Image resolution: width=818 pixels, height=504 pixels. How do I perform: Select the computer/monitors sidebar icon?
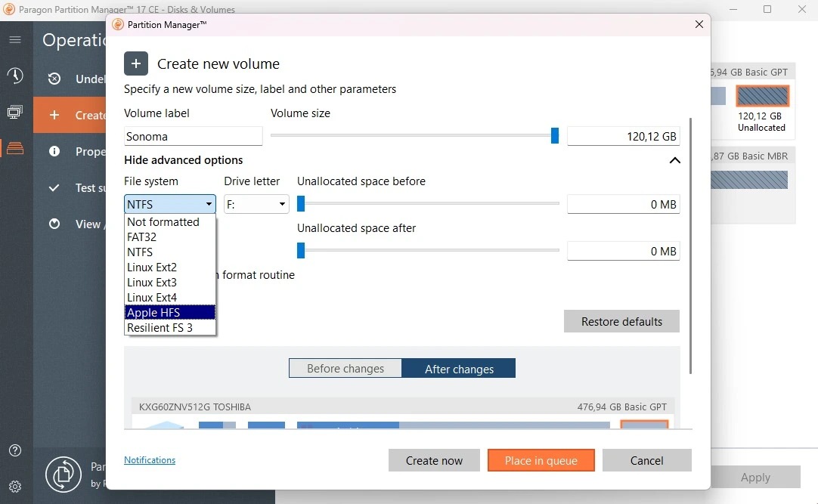coord(15,112)
